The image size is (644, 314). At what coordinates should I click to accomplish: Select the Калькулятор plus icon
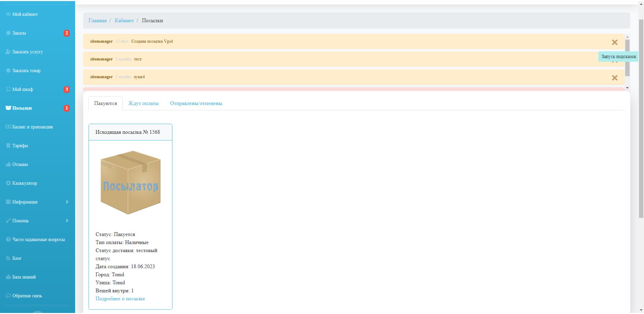click(8, 183)
